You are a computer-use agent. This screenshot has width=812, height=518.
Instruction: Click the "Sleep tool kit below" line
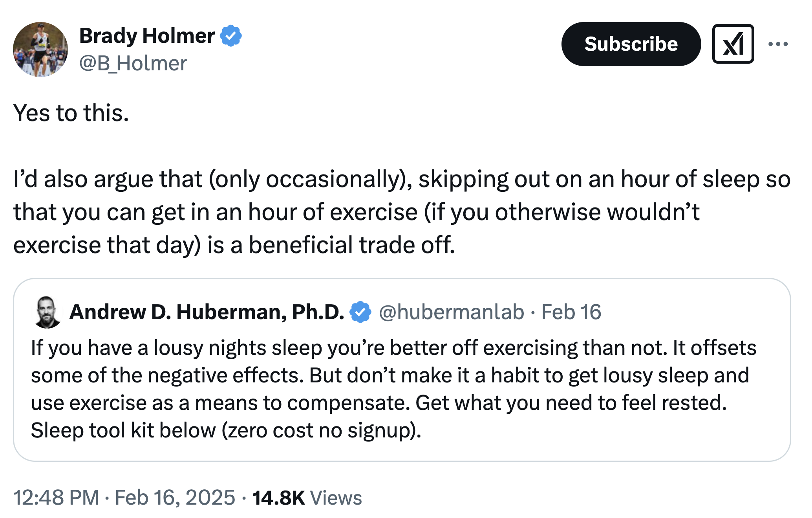tap(226, 430)
